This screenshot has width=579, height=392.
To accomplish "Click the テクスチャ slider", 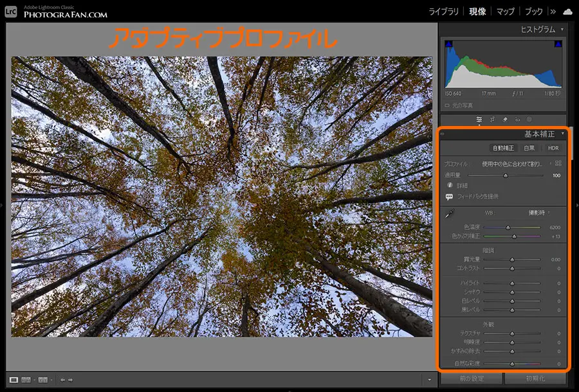I will coord(512,334).
